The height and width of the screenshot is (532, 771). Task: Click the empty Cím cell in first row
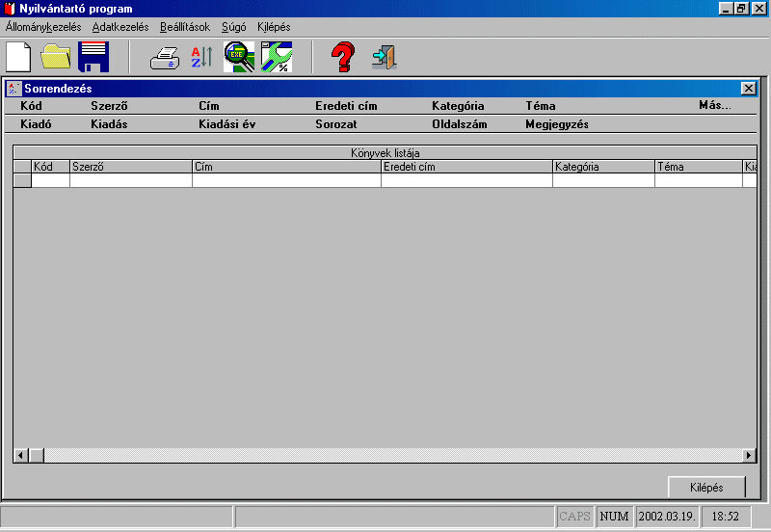(286, 180)
